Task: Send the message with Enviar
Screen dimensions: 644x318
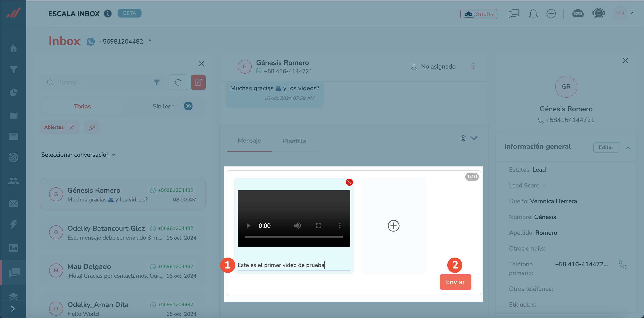Action: pos(455,282)
